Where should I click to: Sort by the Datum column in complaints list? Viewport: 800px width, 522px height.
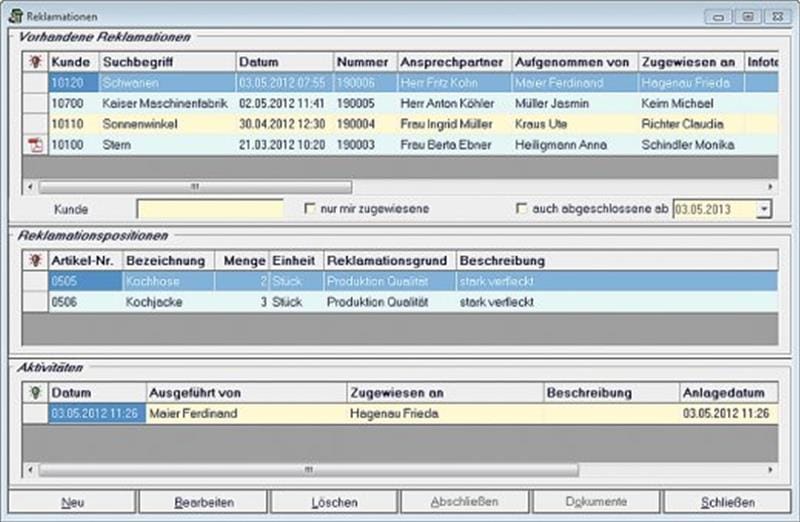tap(284, 62)
